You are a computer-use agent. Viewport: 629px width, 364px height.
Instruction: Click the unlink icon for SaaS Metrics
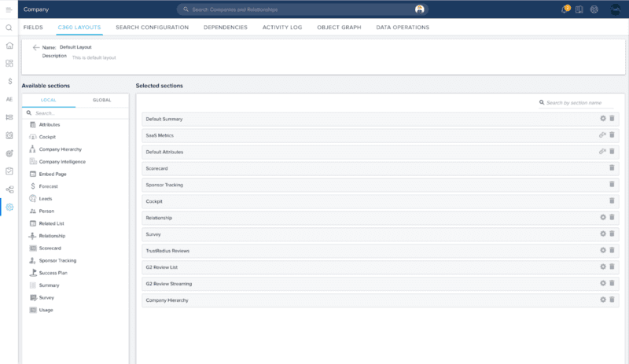coord(603,135)
